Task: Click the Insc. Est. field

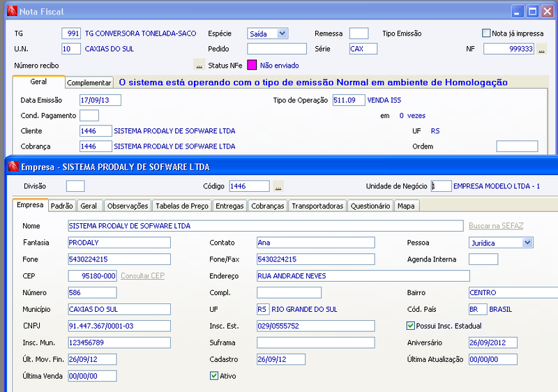Action: click(316, 326)
